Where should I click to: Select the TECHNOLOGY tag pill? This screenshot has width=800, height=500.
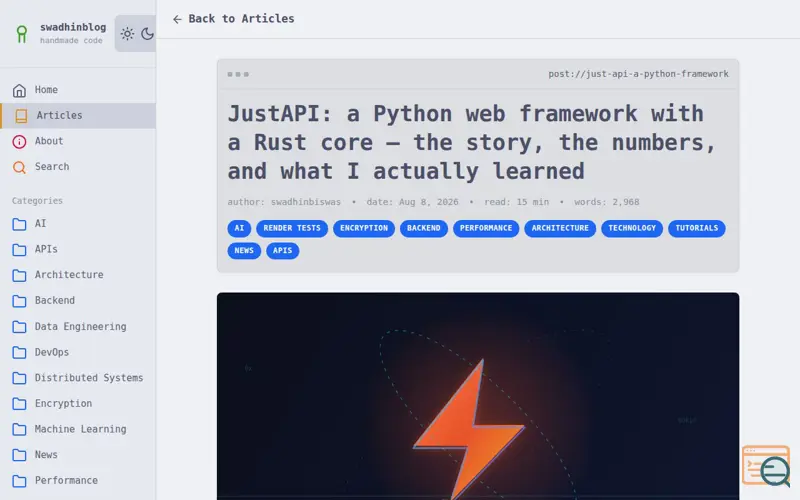click(632, 228)
